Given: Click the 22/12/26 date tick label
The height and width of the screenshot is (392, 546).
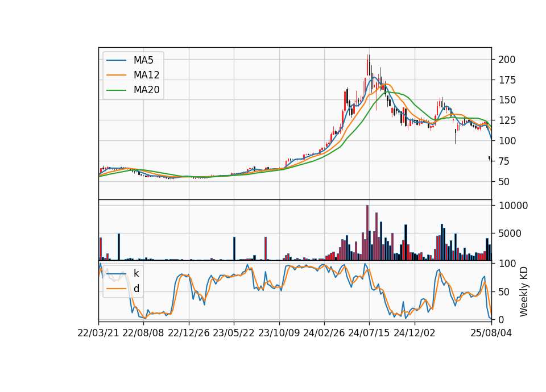Looking at the screenshot, I should pos(189,333).
